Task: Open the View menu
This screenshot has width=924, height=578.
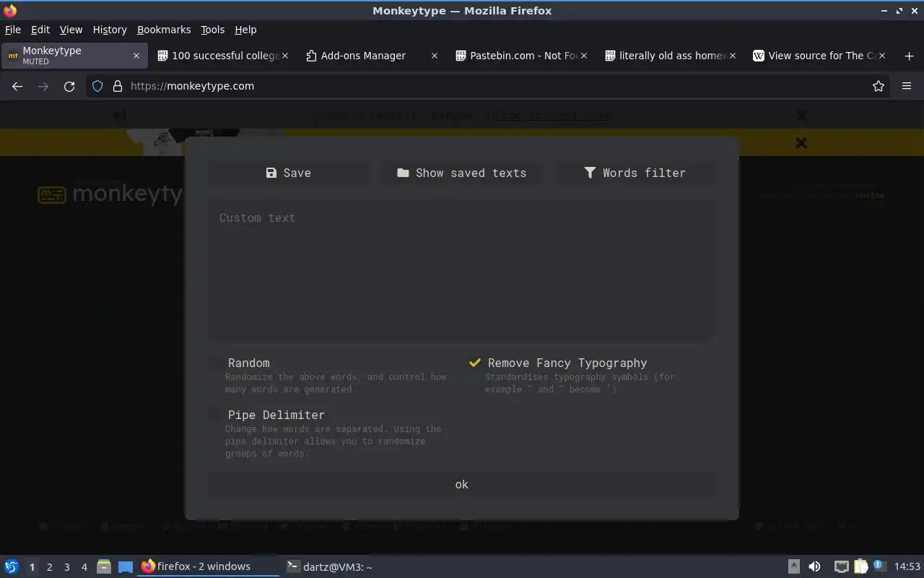Action: tap(71, 30)
